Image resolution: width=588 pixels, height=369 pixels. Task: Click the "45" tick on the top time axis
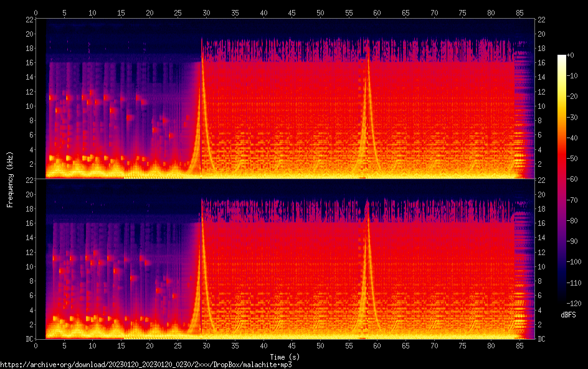point(292,12)
